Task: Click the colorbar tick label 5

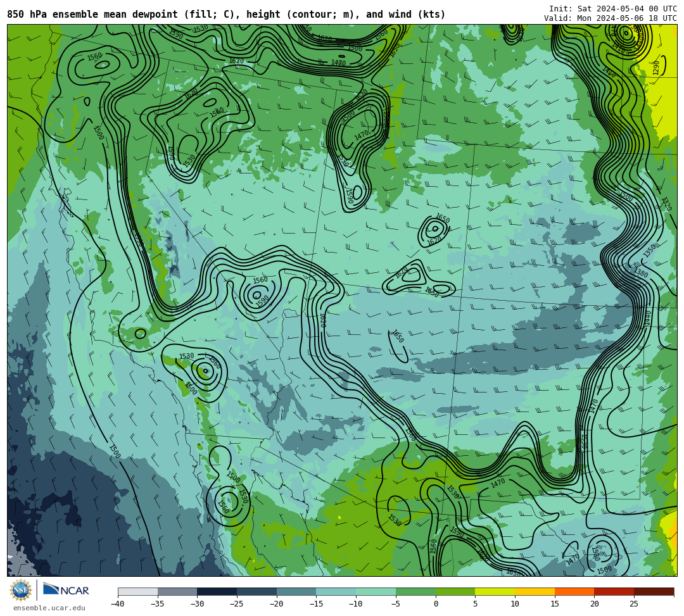Action: pyautogui.click(x=476, y=604)
